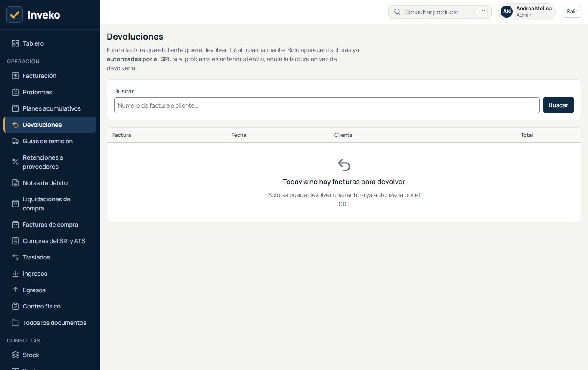Open Andrea Molina user profile chip
This screenshot has width=588, height=370.
click(527, 12)
